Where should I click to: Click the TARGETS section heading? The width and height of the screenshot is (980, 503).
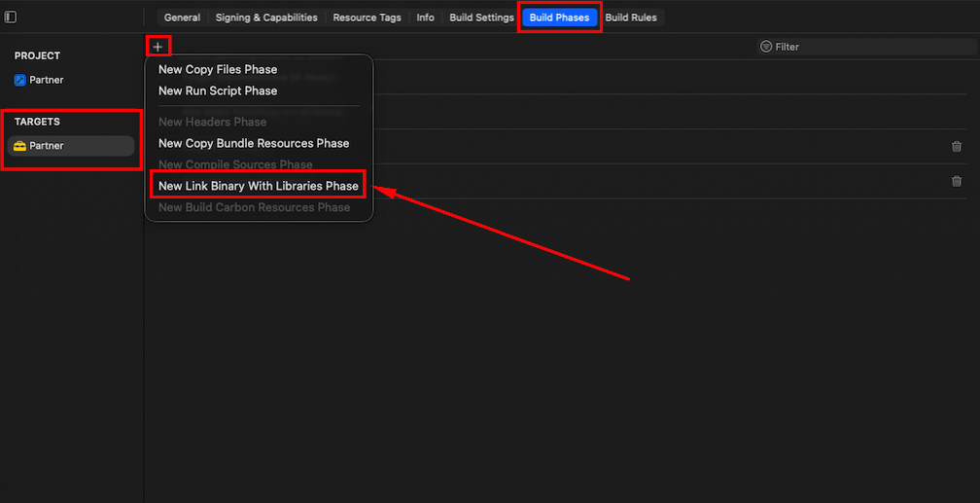38,122
